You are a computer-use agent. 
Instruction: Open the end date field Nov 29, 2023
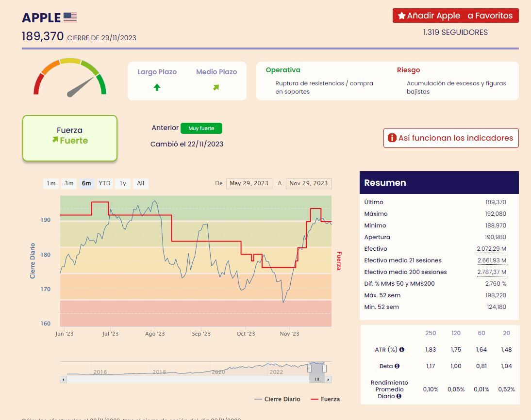[x=309, y=183]
